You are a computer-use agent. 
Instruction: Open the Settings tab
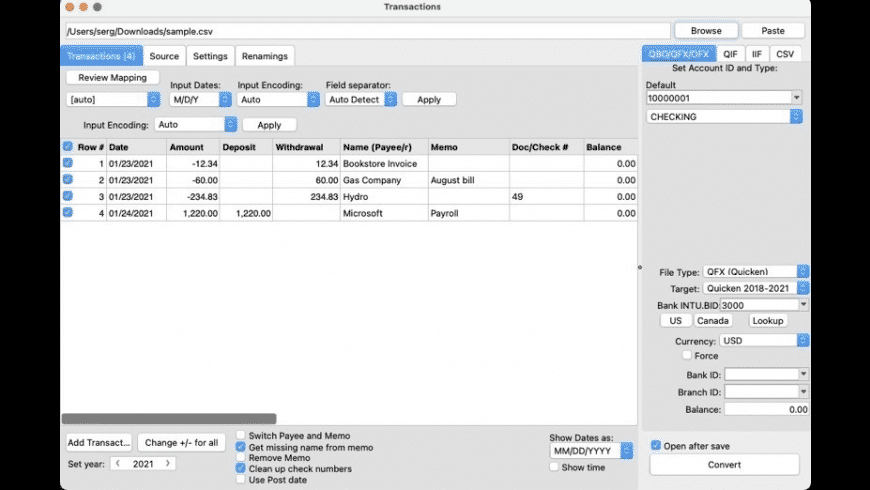210,56
